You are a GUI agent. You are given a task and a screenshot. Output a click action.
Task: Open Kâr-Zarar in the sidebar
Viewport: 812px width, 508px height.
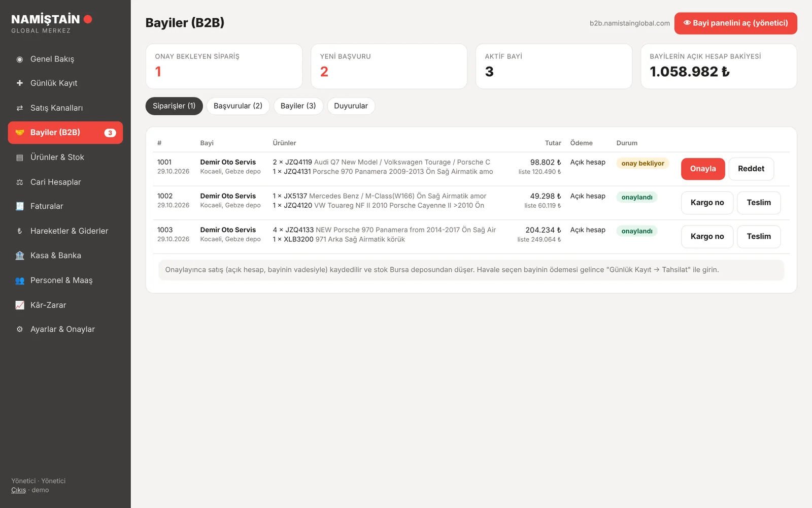65,305
